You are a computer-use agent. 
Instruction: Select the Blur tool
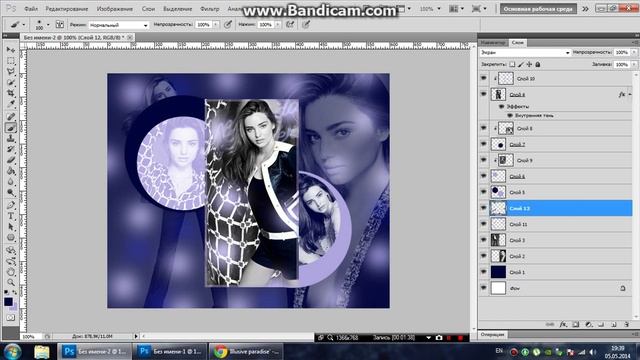pos(11,182)
